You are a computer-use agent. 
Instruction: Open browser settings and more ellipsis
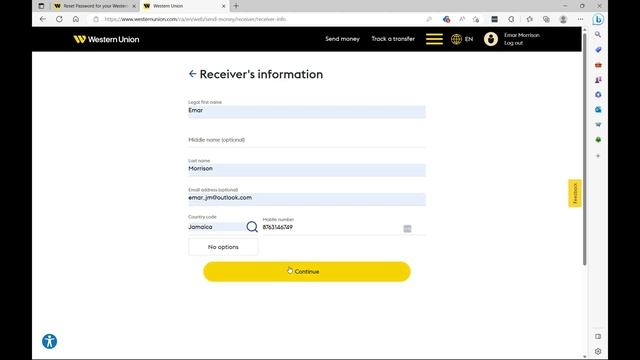click(580, 19)
